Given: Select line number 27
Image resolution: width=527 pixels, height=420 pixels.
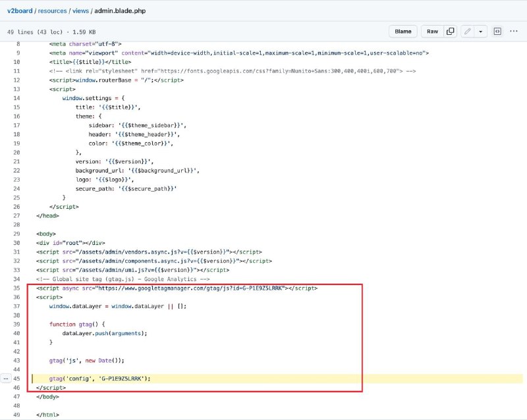Looking at the screenshot, I should (16, 215).
